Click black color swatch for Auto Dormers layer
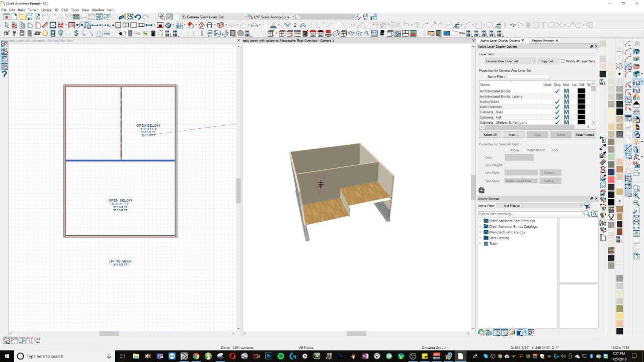This screenshot has height=362, width=644. tap(581, 107)
